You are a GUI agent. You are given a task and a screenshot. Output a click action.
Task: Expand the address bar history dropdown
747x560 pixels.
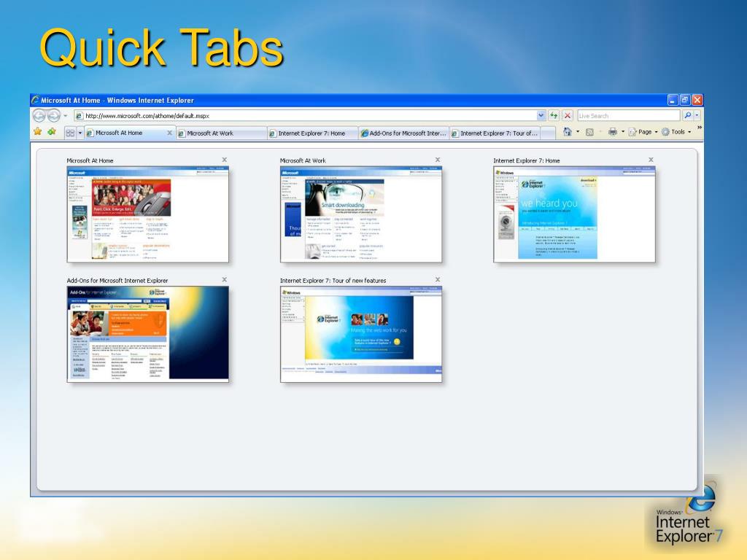(x=541, y=116)
